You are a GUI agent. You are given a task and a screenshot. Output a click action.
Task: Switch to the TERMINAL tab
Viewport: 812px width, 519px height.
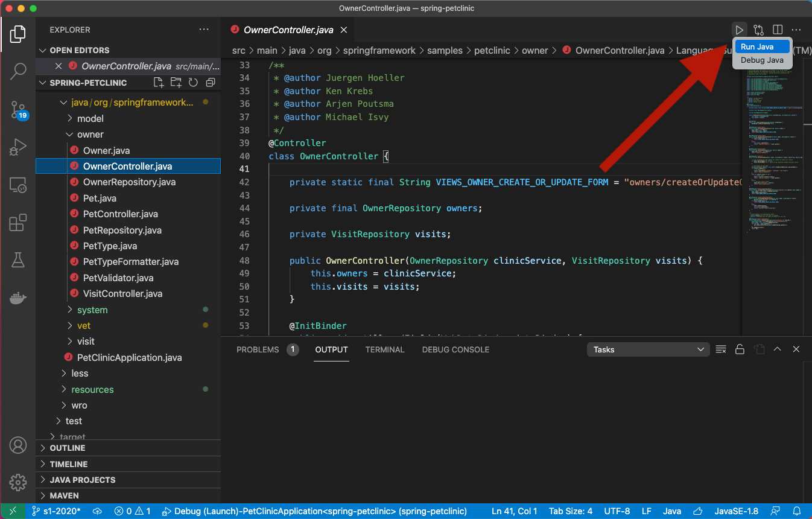click(385, 349)
